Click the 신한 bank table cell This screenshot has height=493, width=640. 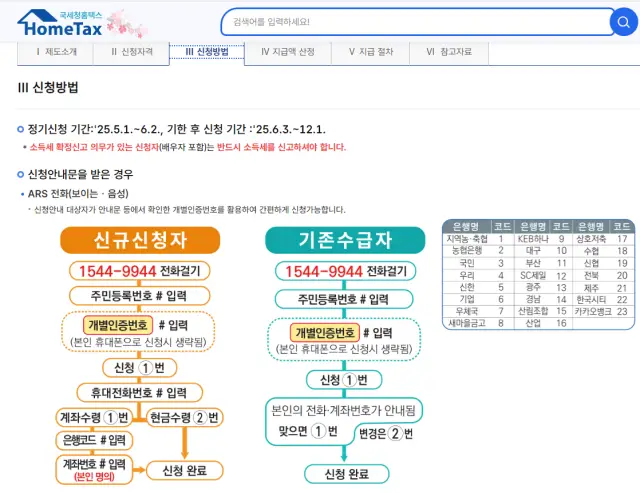[x=467, y=287]
